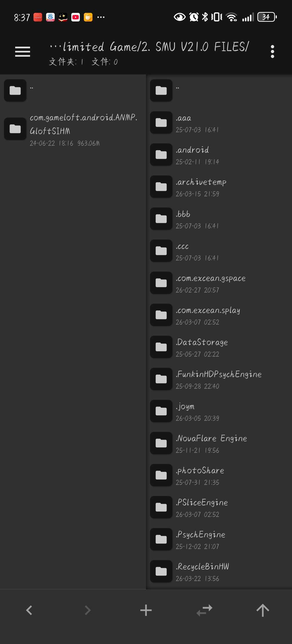
Task: Open the .archivetemp folder
Action: pyautogui.click(x=219, y=187)
